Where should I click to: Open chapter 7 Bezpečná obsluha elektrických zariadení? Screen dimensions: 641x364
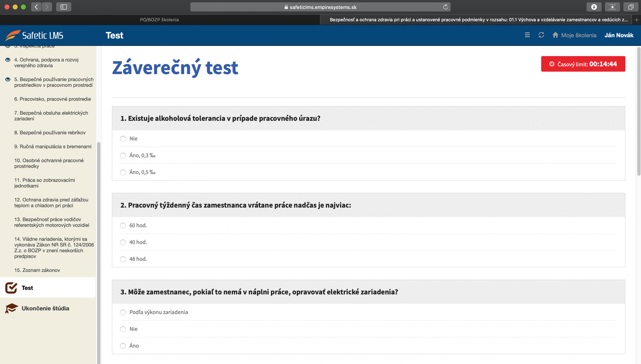(x=51, y=116)
